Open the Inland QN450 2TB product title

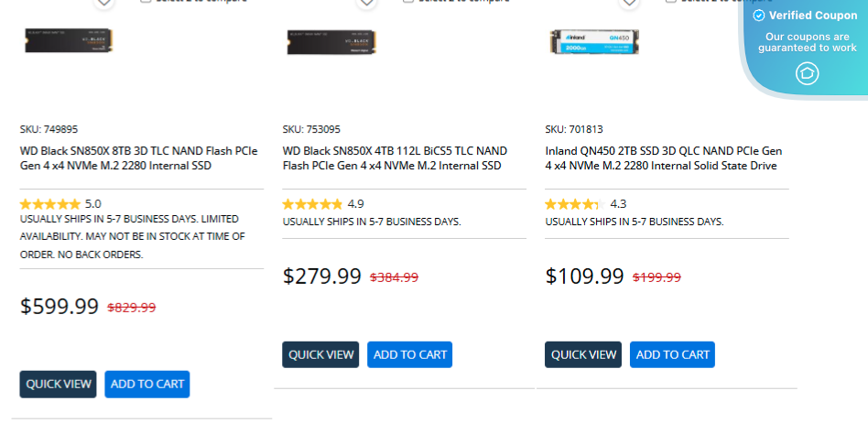[663, 158]
